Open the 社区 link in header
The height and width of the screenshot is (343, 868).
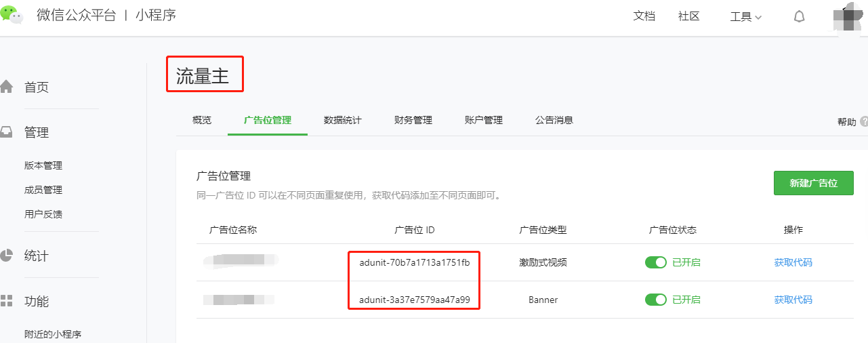(x=689, y=16)
